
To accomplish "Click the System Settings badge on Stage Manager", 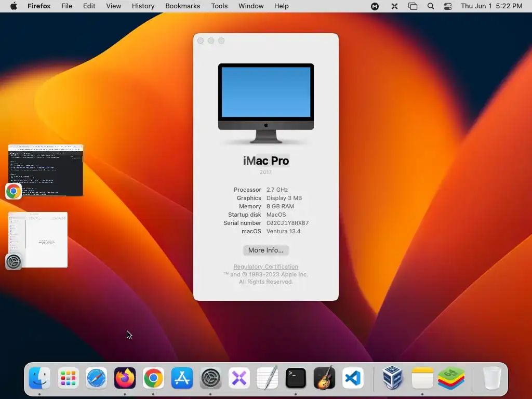I will point(14,262).
